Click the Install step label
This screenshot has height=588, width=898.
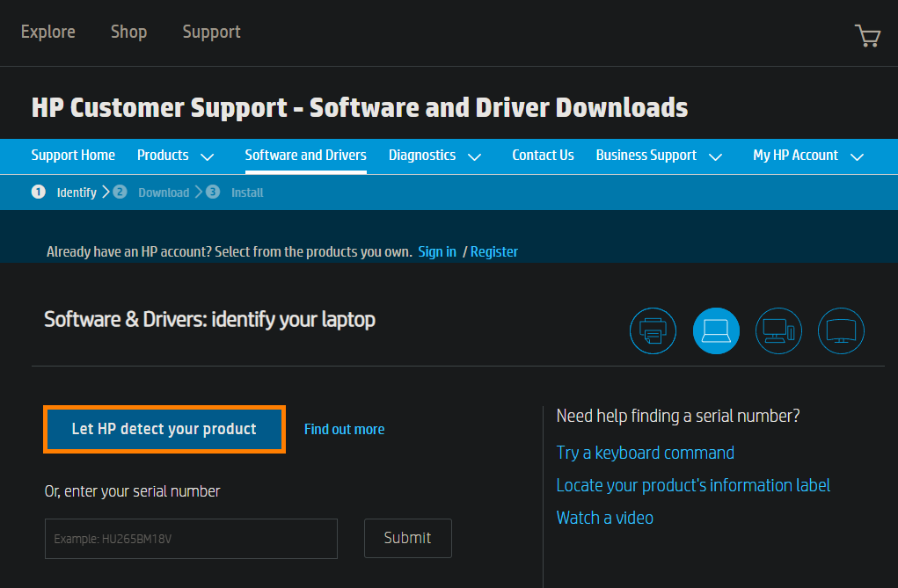tap(247, 192)
